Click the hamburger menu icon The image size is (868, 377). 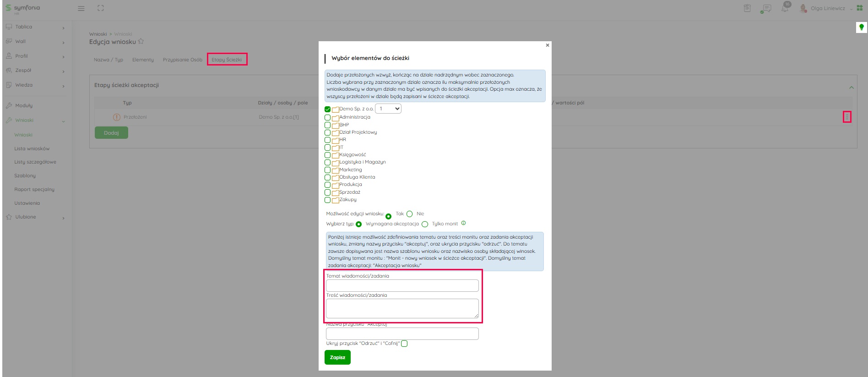(81, 8)
